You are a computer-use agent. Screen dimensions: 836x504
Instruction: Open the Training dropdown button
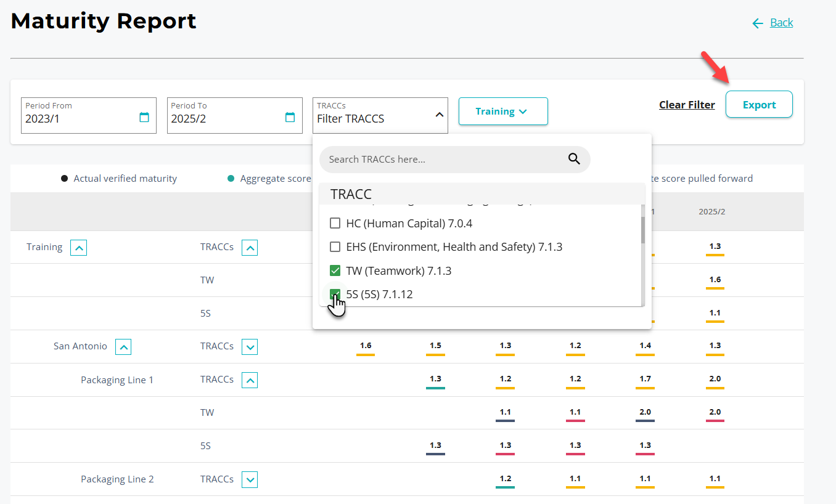click(502, 112)
